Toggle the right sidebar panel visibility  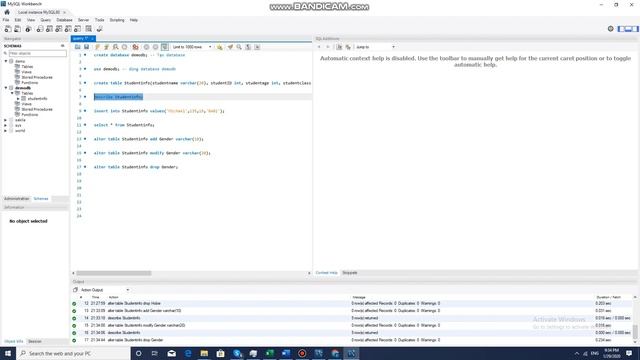[635, 29]
